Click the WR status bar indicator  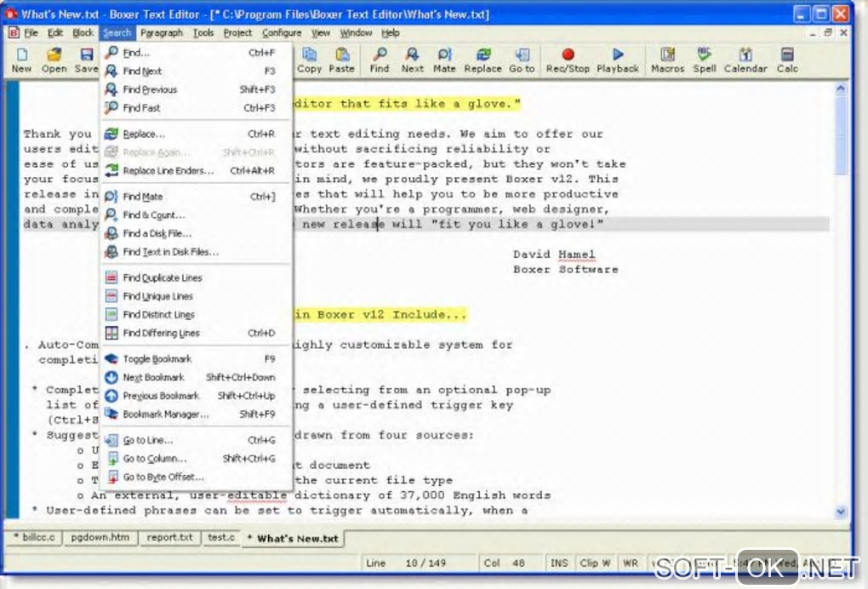(x=631, y=563)
